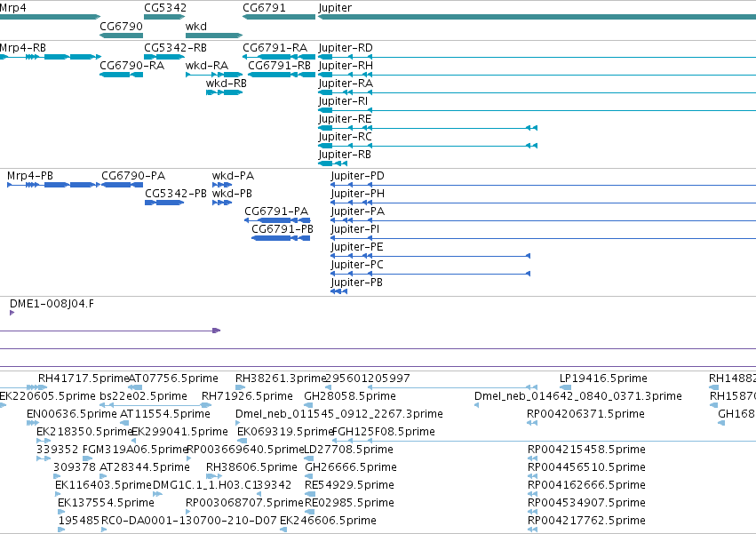Select the Jupiter-PH protein label
The width and height of the screenshot is (756, 534).
pos(358,194)
